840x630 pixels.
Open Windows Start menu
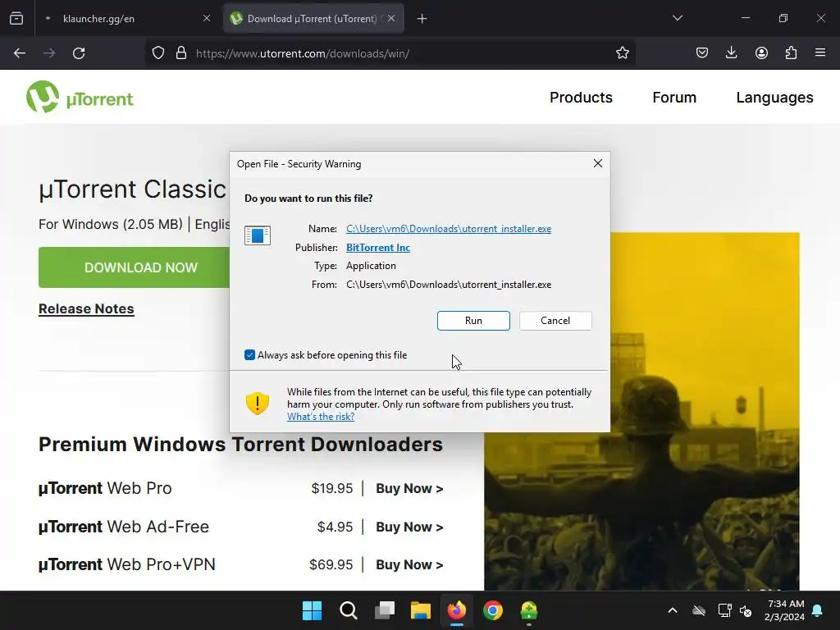pyautogui.click(x=312, y=610)
